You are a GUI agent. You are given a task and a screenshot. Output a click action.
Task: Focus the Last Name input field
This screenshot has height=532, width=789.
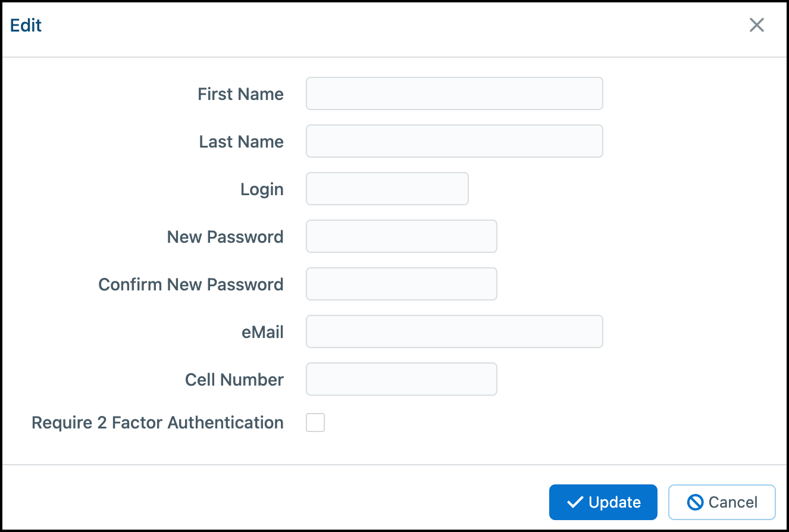[455, 141]
